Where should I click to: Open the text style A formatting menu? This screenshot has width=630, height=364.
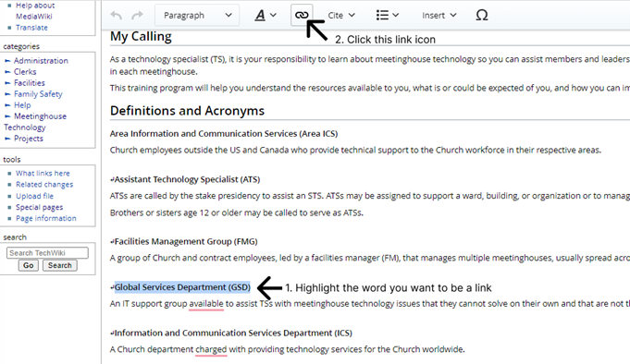pyautogui.click(x=266, y=16)
